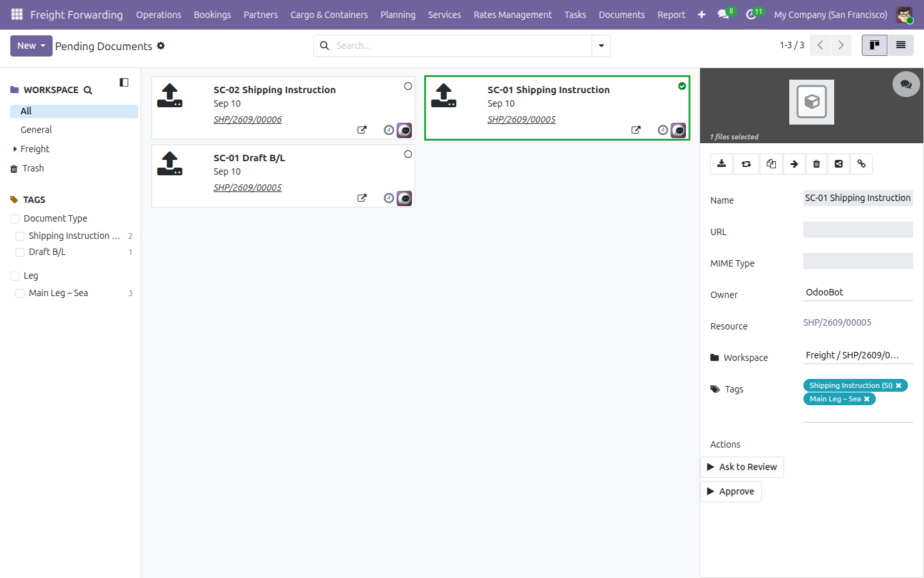Open the Resource link SHP/2609/00005
Image resolution: width=924 pixels, height=578 pixels.
click(837, 322)
